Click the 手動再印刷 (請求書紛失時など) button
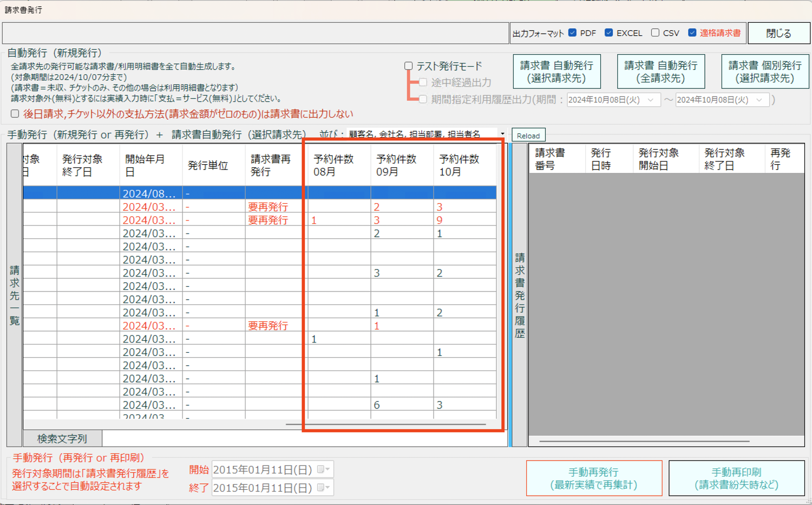This screenshot has height=505, width=812. [736, 478]
